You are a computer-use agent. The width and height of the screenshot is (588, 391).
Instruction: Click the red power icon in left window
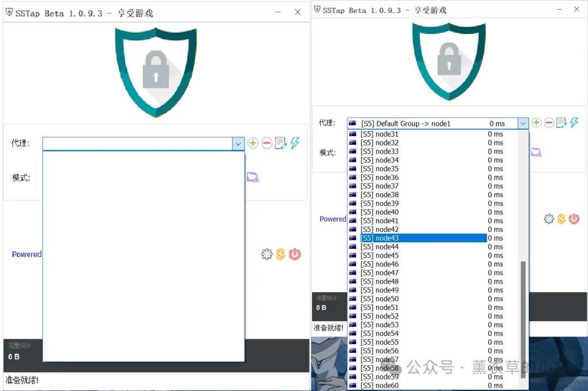point(295,254)
